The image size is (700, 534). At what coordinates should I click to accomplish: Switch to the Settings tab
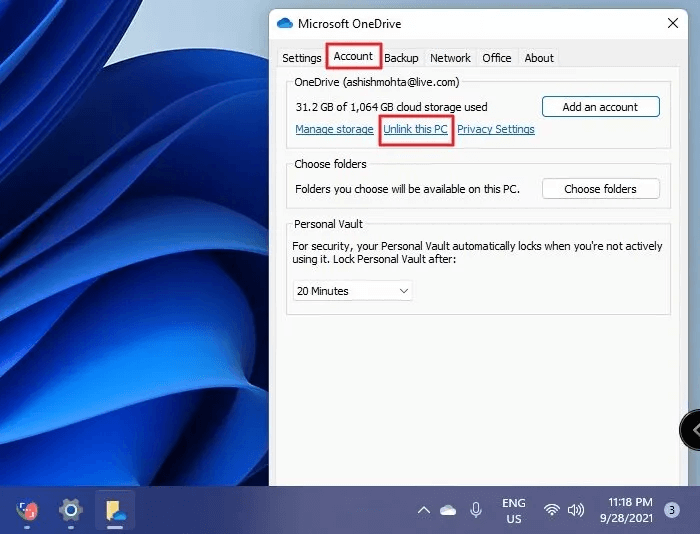click(x=301, y=58)
